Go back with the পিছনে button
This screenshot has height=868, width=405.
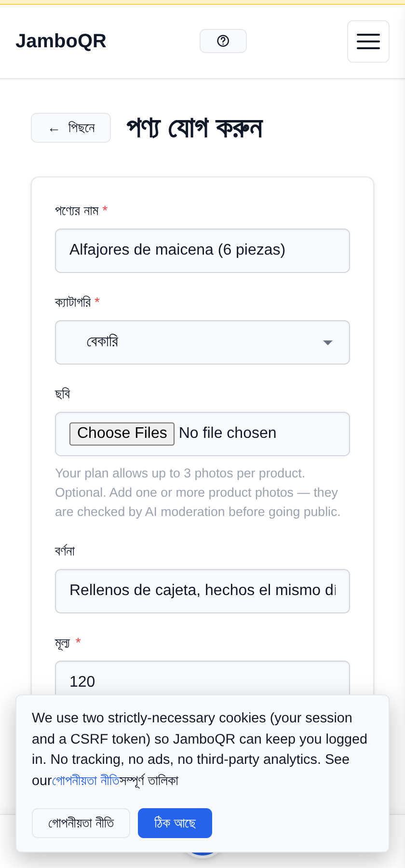click(71, 128)
